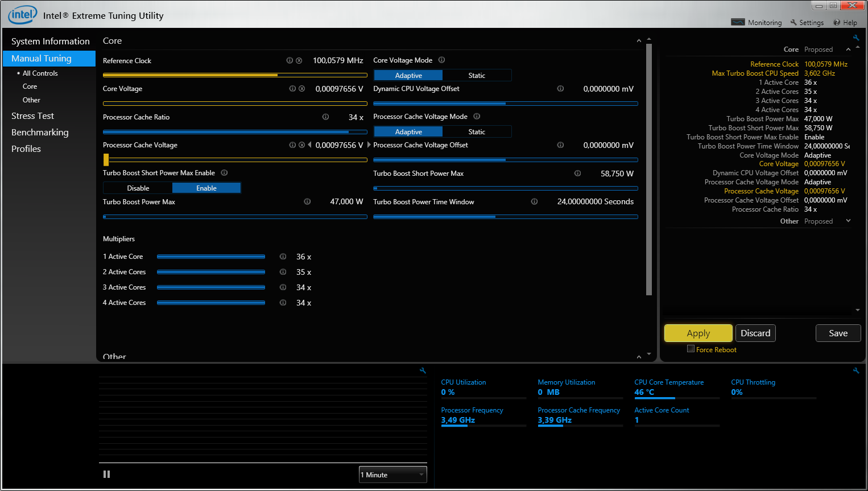Viewport: 868px width, 491px height.
Task: Show info for Core Voltage Mode
Action: pos(441,60)
